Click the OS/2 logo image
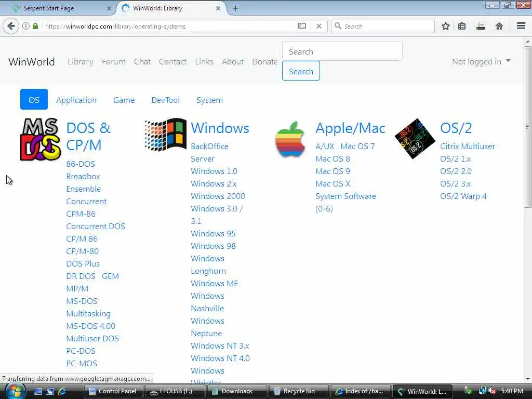Viewport: 532px width, 399px height. [415, 138]
